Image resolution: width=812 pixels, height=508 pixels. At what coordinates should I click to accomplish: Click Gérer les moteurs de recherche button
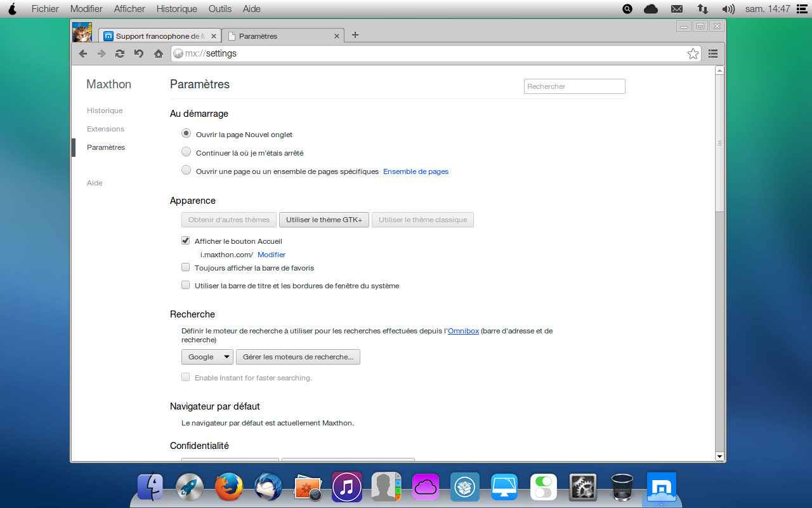(298, 357)
